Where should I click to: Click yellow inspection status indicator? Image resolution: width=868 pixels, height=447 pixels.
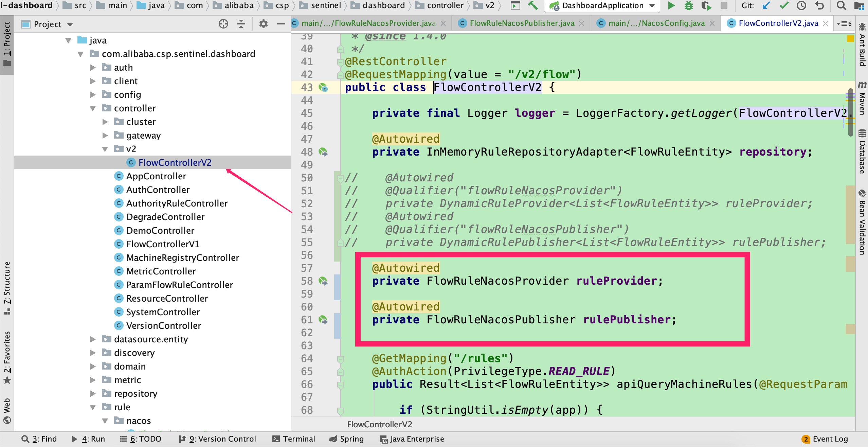(x=850, y=39)
